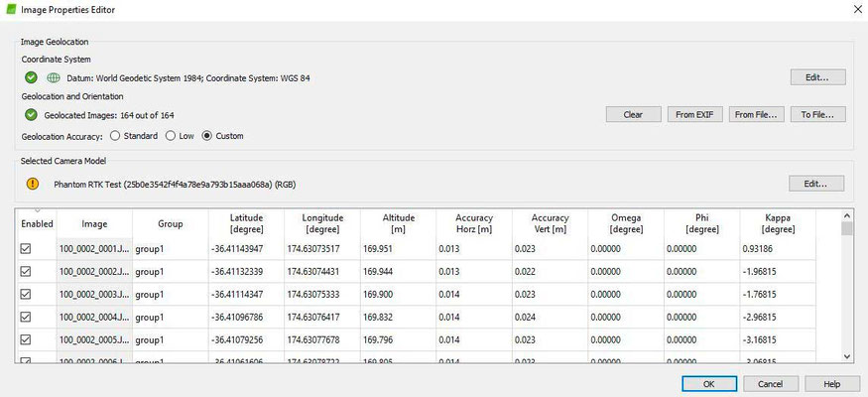Click kappa cell -1.96815
The image size is (868, 397).
pos(778,272)
